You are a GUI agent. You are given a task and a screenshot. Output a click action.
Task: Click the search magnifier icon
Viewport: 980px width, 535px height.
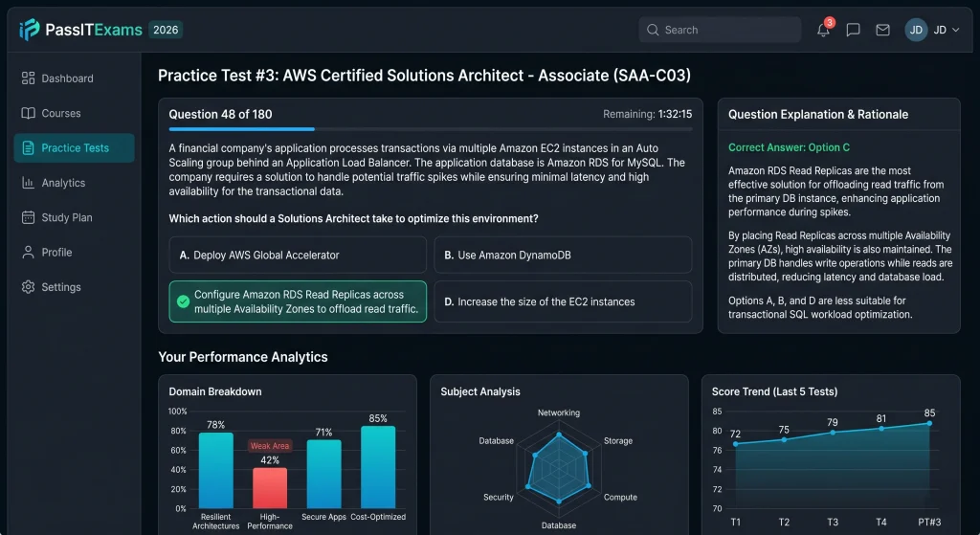pyautogui.click(x=653, y=30)
